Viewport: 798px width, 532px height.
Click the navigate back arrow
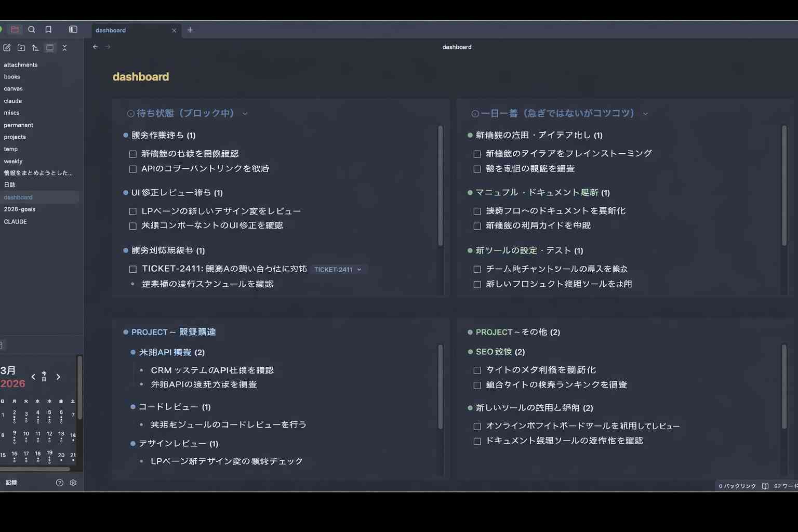95,47
